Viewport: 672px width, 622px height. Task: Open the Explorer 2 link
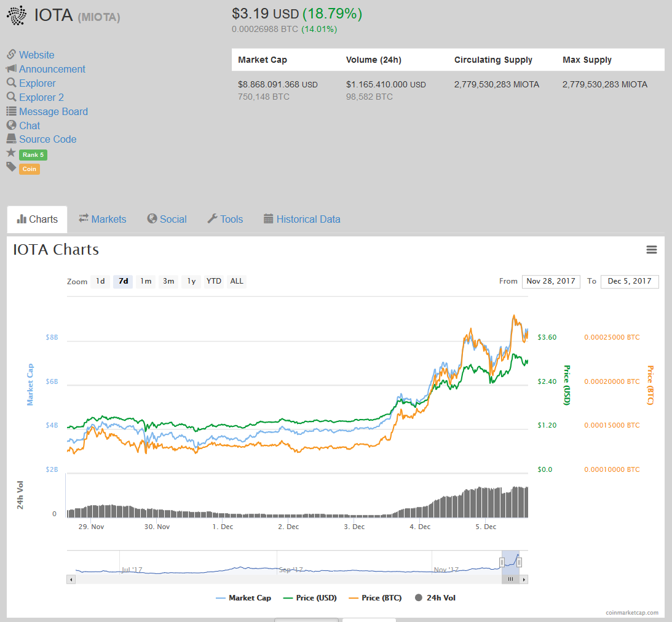(x=42, y=97)
